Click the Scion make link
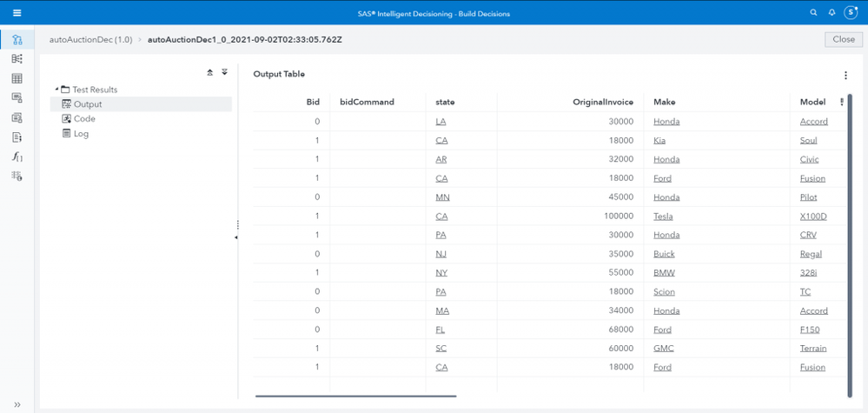868x413 pixels. (664, 292)
